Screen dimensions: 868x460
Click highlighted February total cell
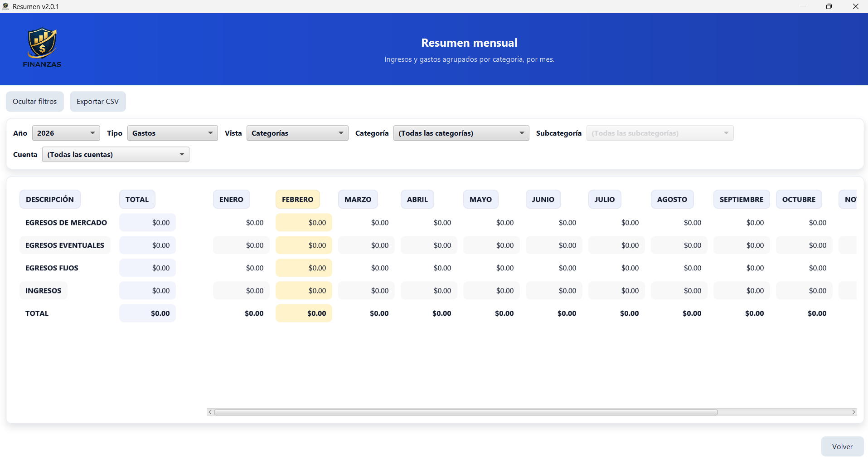tap(304, 313)
